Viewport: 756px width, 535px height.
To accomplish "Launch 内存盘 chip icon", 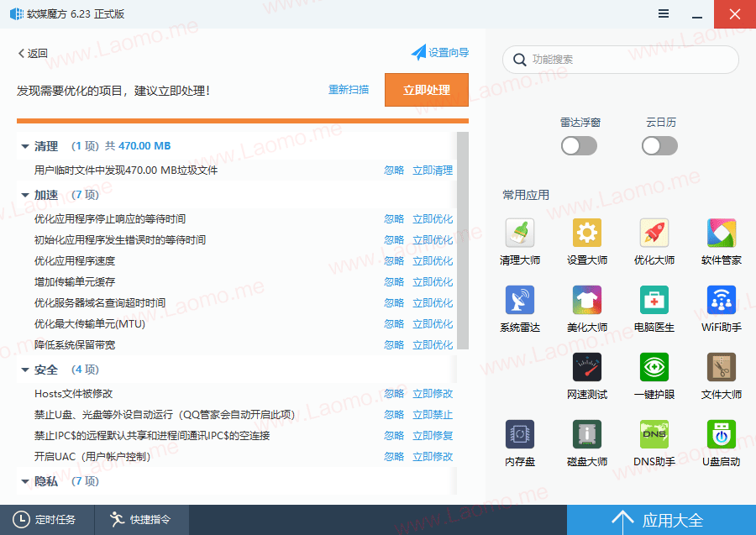I will point(520,434).
